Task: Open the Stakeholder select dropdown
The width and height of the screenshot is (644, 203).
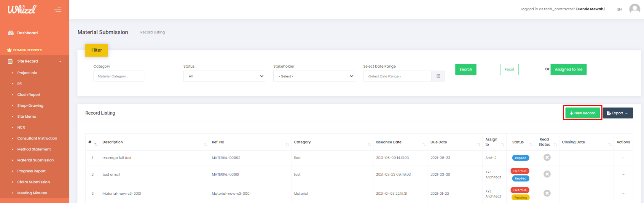Action: pos(314,76)
